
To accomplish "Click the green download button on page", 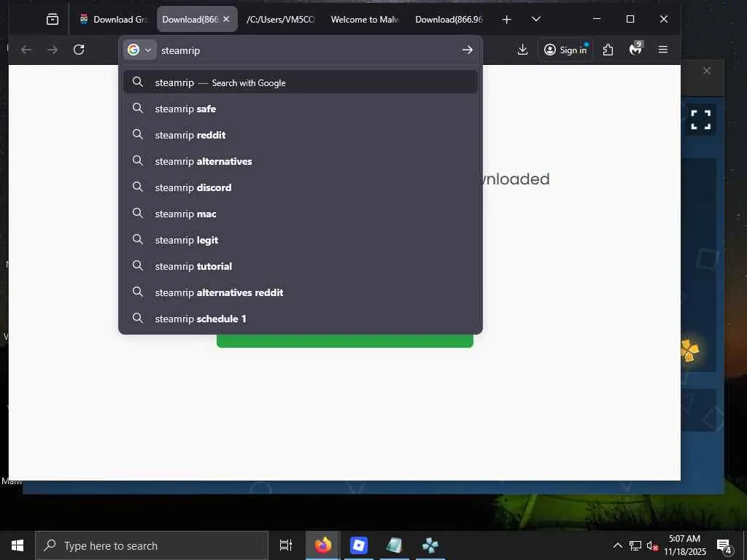I will click(345, 341).
